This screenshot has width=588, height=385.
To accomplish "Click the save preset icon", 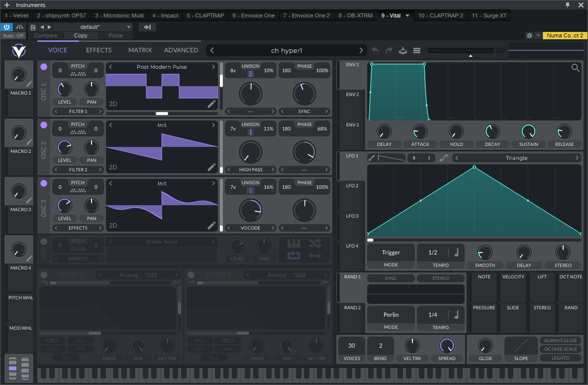I will click(x=403, y=50).
